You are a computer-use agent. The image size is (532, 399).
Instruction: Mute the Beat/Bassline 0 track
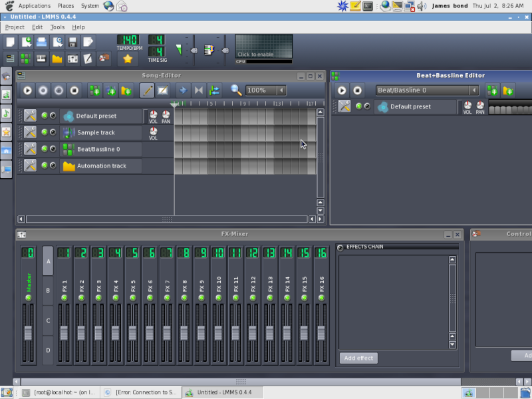coord(45,149)
